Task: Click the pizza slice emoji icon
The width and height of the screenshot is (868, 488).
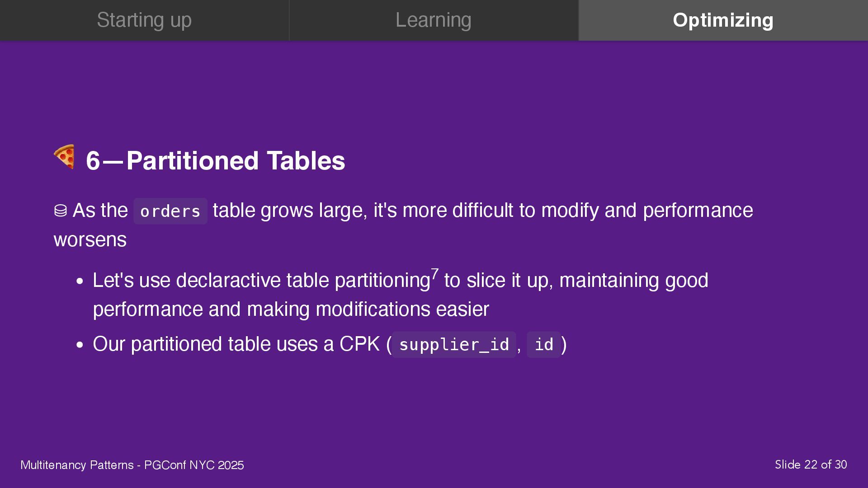Action: pyautogui.click(x=64, y=157)
